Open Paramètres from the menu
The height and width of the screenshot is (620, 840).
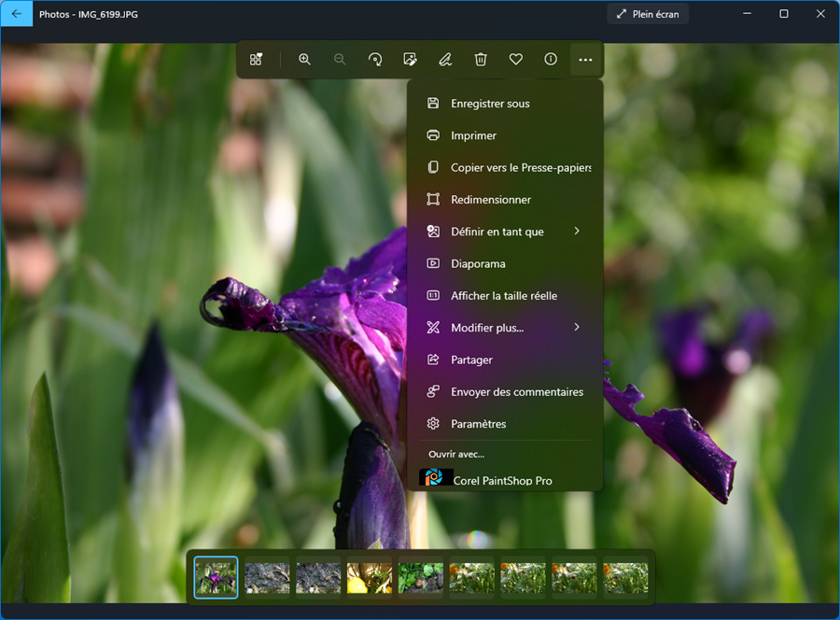478,424
